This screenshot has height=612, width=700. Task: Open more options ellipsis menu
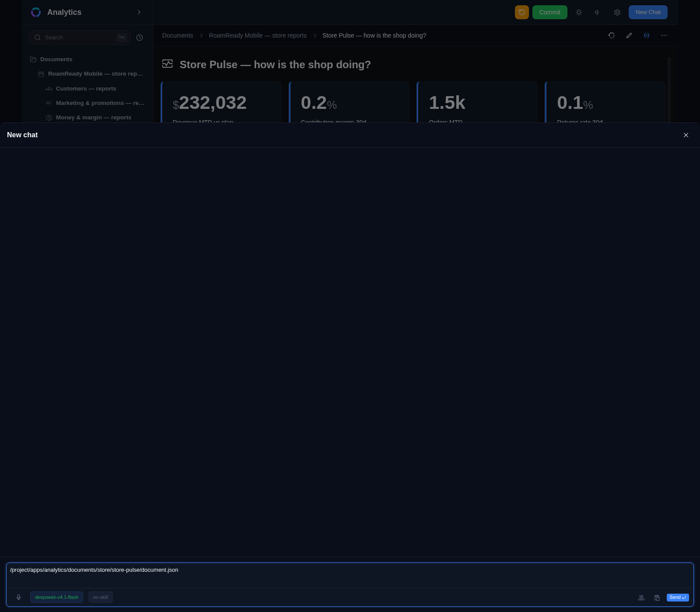pyautogui.click(x=664, y=35)
